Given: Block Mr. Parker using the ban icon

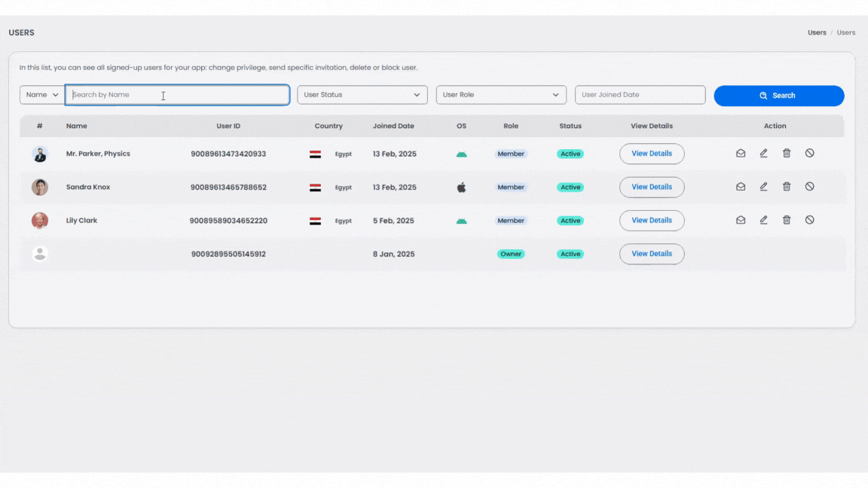Looking at the screenshot, I should pos(809,154).
